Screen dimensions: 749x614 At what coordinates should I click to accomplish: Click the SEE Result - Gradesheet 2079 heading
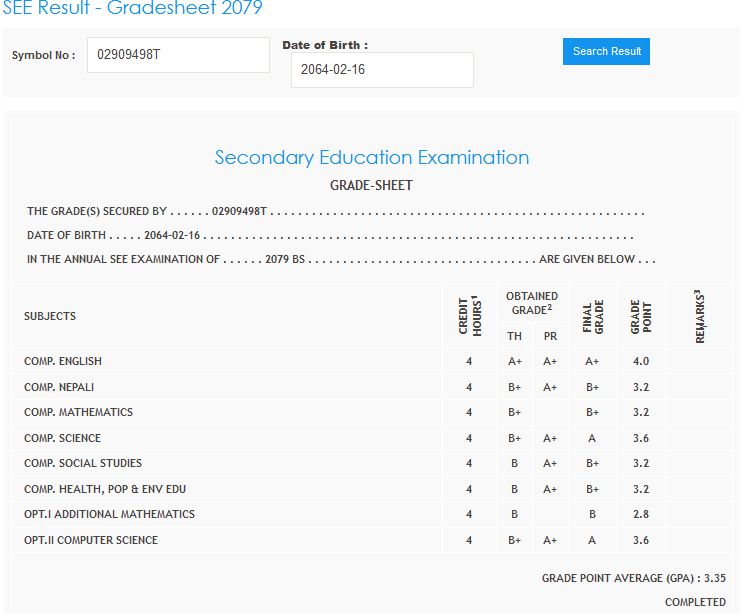point(131,8)
